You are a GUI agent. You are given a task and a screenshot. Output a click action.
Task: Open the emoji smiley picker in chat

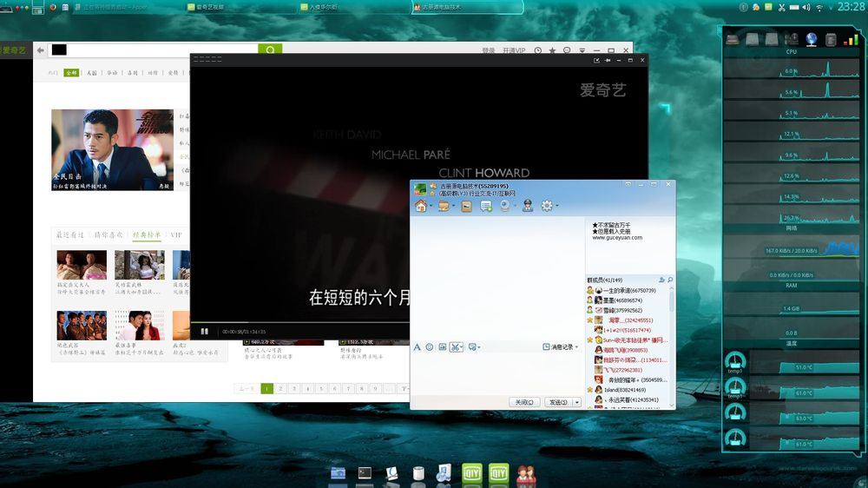click(x=429, y=347)
